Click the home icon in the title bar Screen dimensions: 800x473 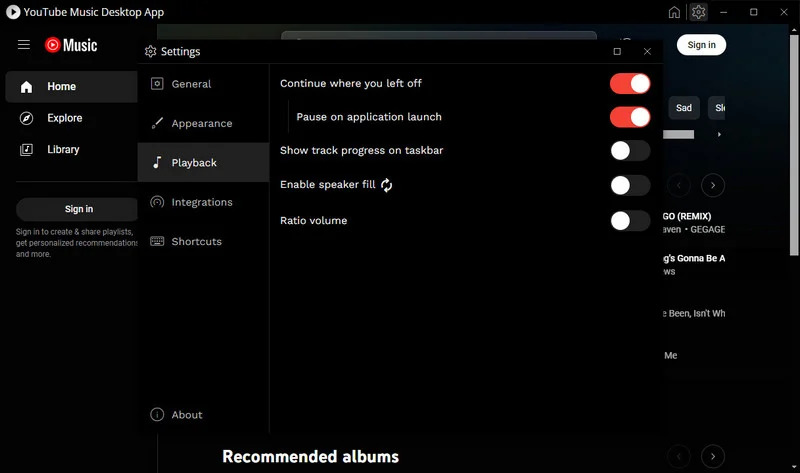click(x=674, y=12)
